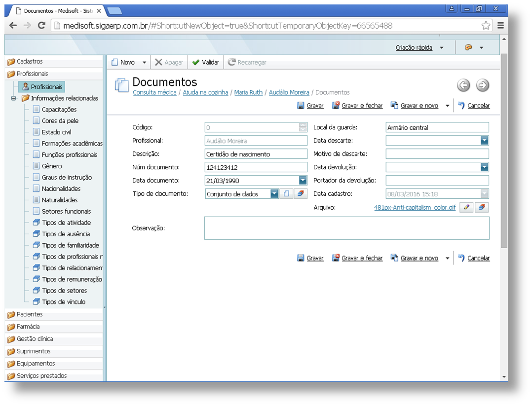Click the Chrome user profile icon
532x406 pixels.
[452, 9]
